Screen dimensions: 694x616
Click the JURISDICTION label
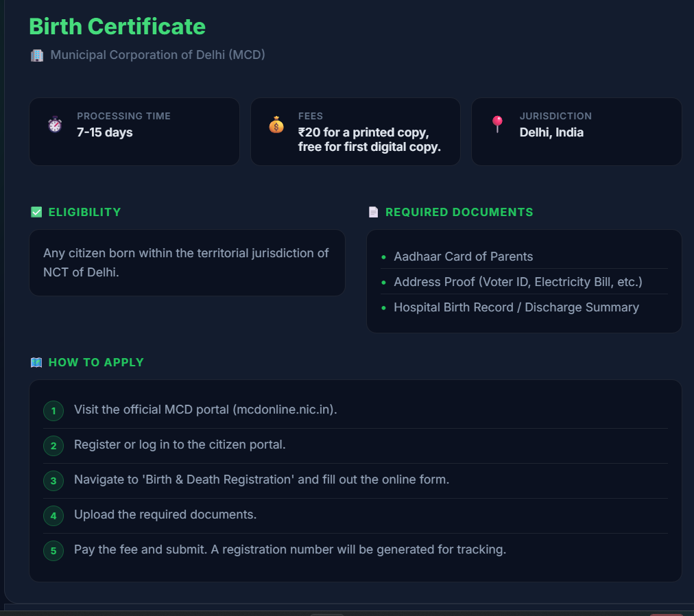(555, 116)
